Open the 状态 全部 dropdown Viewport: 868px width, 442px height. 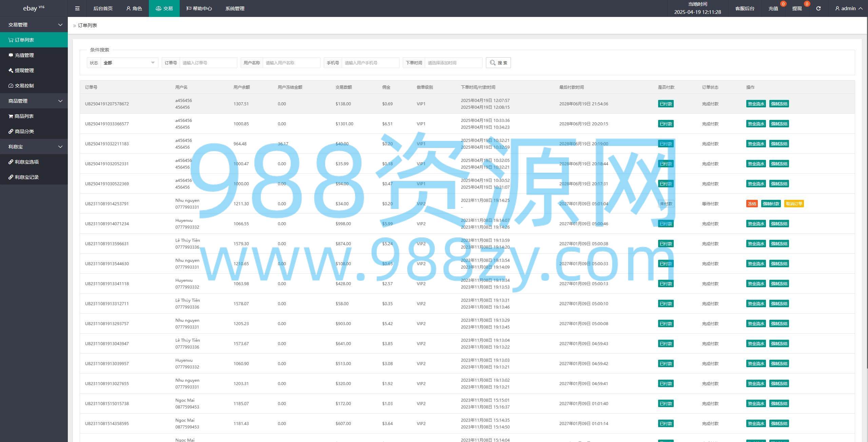(129, 63)
